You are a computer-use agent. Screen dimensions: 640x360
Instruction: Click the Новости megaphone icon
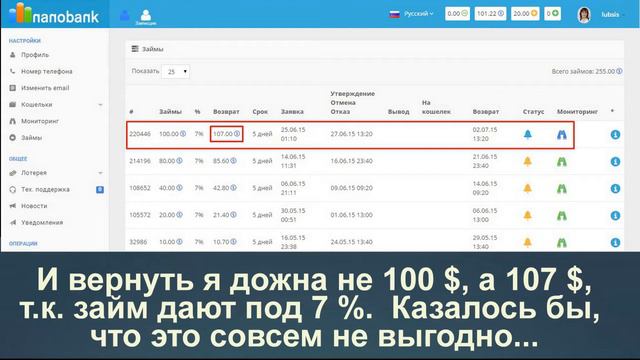point(13,206)
